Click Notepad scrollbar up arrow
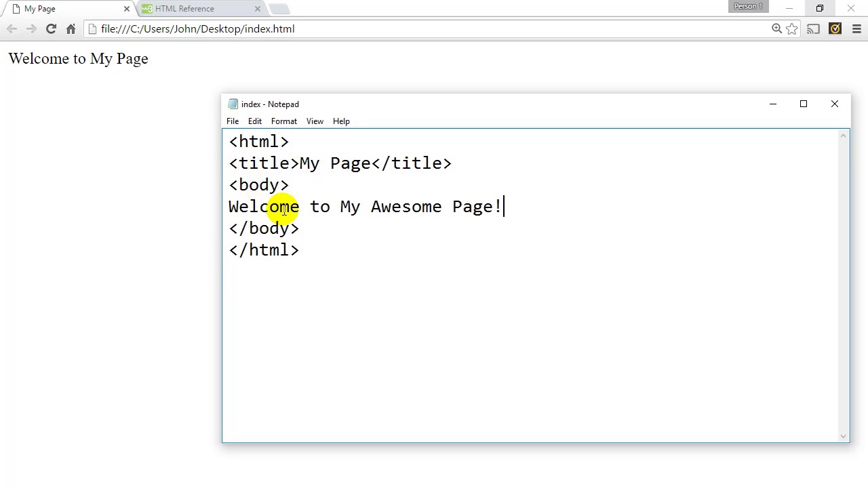The image size is (868, 488). click(844, 136)
